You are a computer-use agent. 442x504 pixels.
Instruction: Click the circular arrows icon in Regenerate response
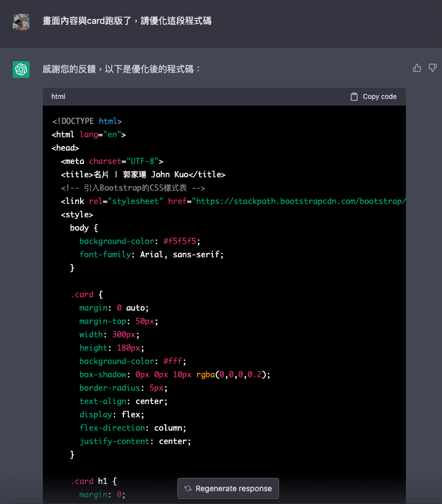[188, 488]
